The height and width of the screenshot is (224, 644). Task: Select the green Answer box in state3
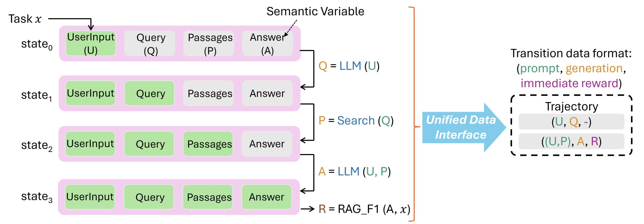(266, 197)
